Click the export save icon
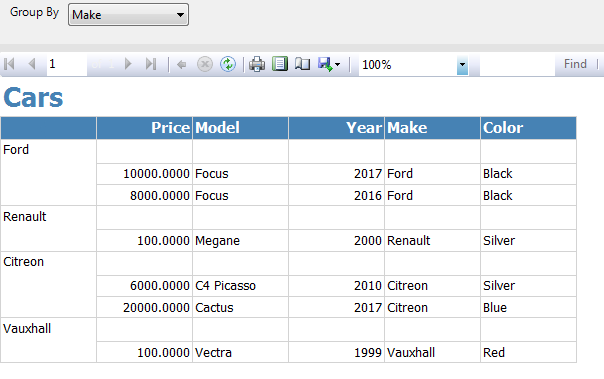This screenshot has width=604, height=379. 325,64
